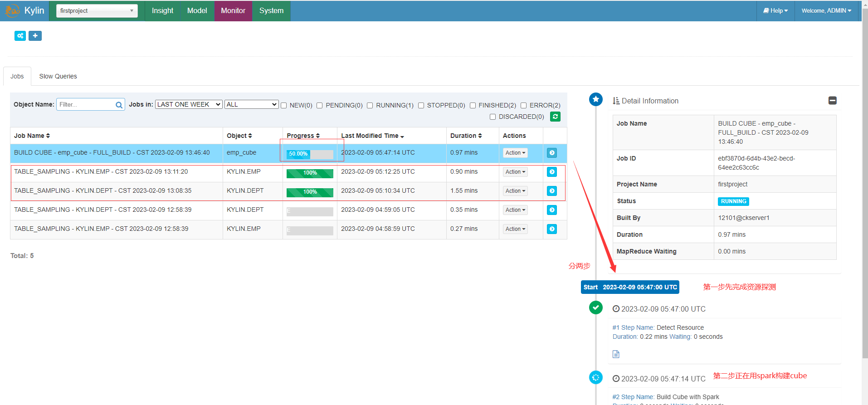Collapse the Detail Information panel minus icon

[x=832, y=101]
